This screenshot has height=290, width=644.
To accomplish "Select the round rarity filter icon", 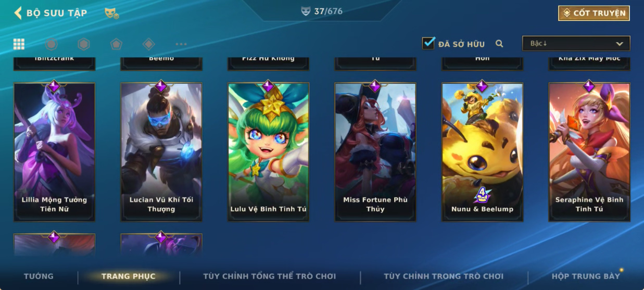I will (51, 44).
